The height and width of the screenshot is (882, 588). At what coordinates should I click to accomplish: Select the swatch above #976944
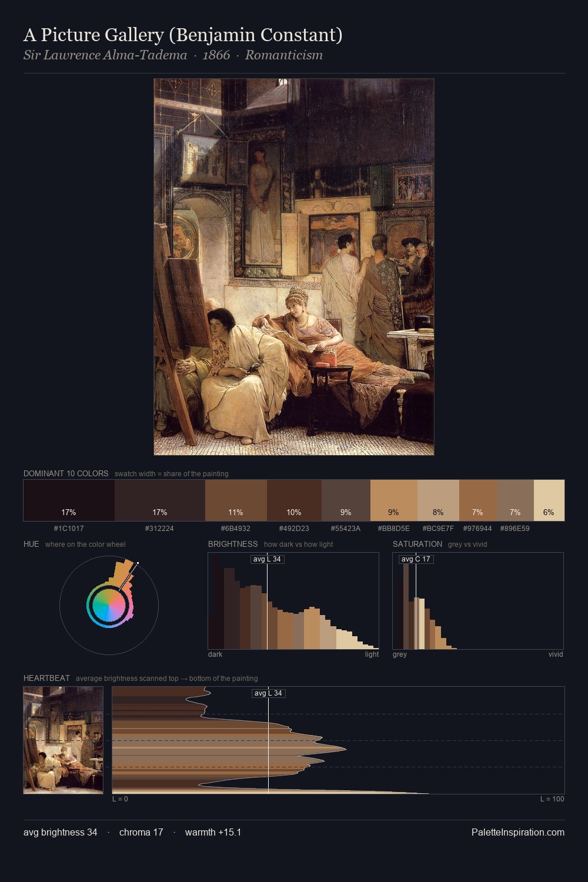[477, 500]
